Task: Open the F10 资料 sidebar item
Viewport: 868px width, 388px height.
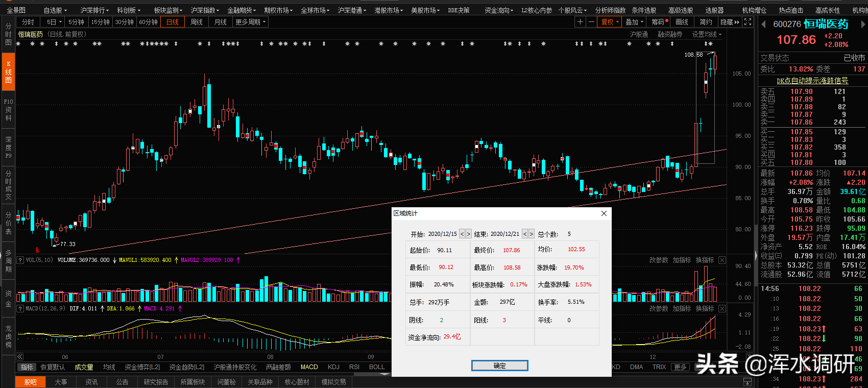Action: (x=8, y=110)
